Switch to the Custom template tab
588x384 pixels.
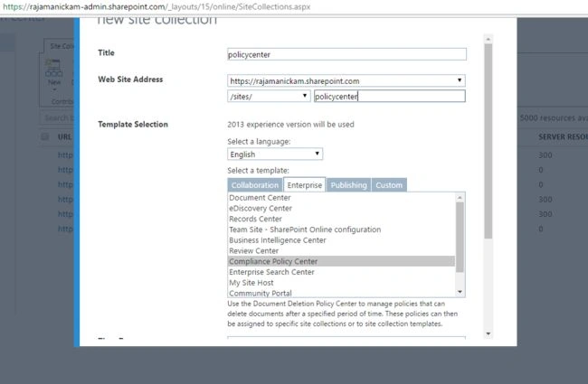click(x=389, y=185)
